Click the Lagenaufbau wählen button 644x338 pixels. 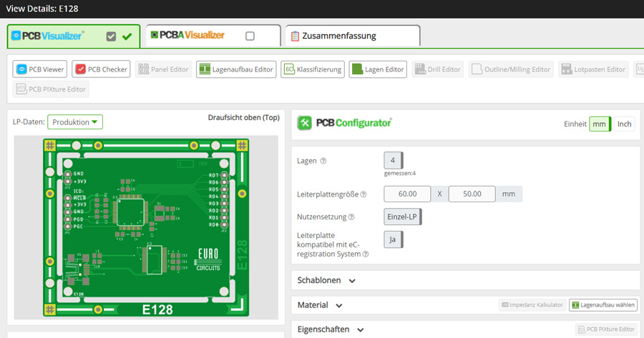coord(602,305)
